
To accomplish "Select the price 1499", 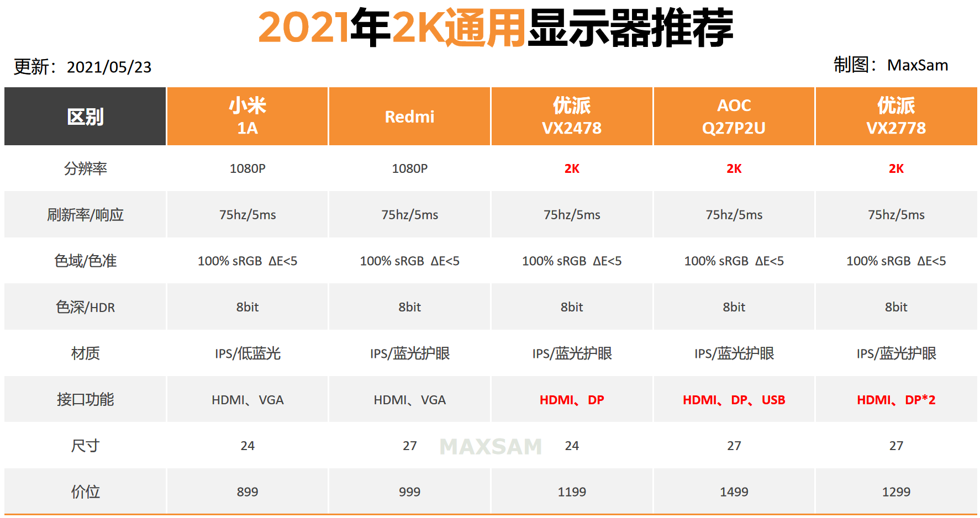I will point(734,492).
